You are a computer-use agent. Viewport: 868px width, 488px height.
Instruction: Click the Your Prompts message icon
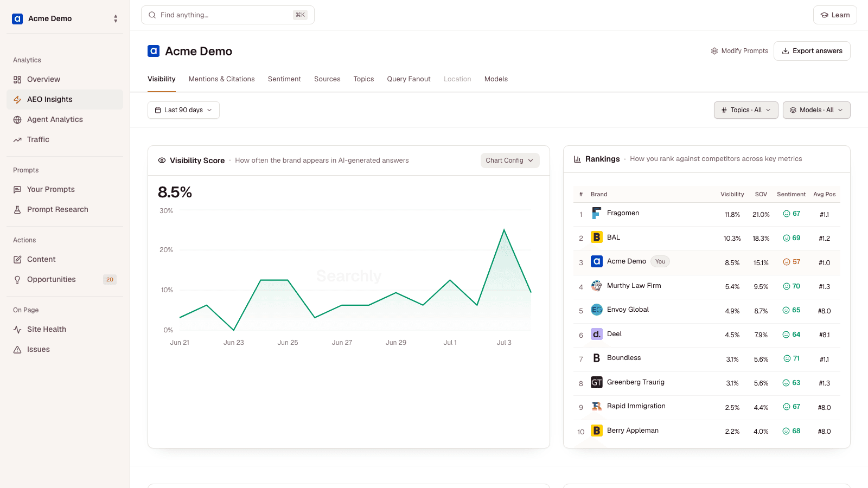pos(17,190)
